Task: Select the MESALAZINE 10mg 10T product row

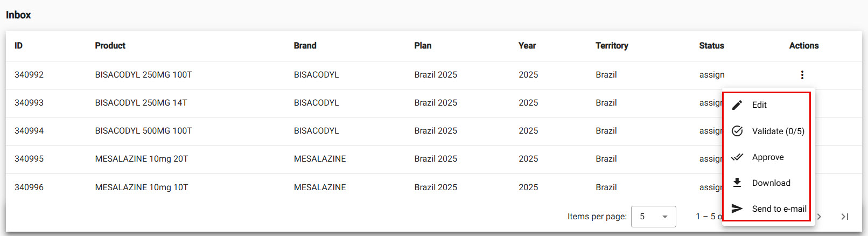Action: tap(142, 188)
